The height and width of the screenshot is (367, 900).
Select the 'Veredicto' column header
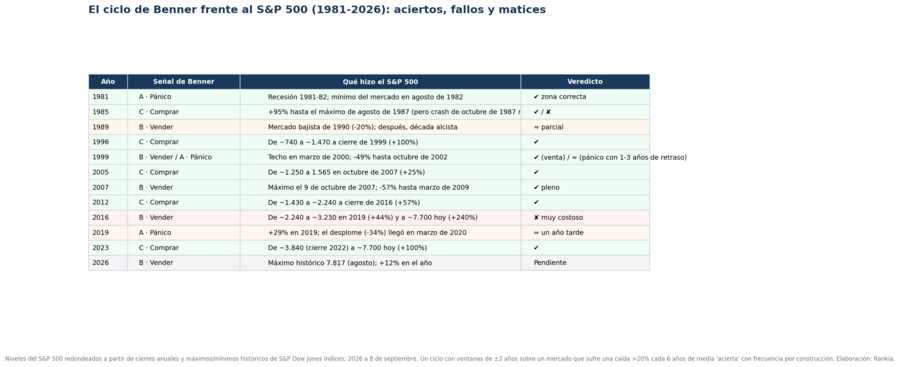[585, 82]
